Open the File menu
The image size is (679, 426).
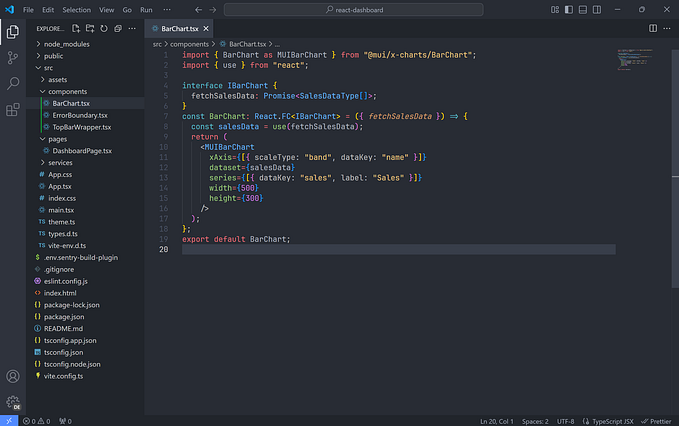[x=28, y=10]
